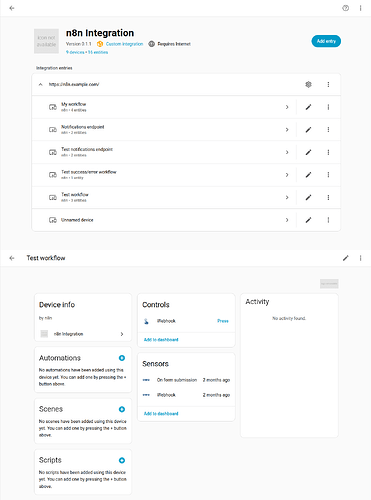Edit the Test success/error workflow device
This screenshot has width=371, height=500.
[x=308, y=175]
